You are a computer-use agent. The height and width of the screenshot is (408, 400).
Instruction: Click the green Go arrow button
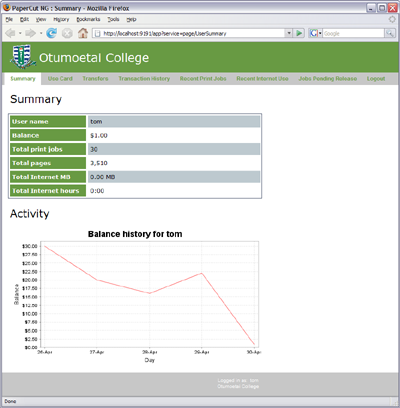click(299, 33)
